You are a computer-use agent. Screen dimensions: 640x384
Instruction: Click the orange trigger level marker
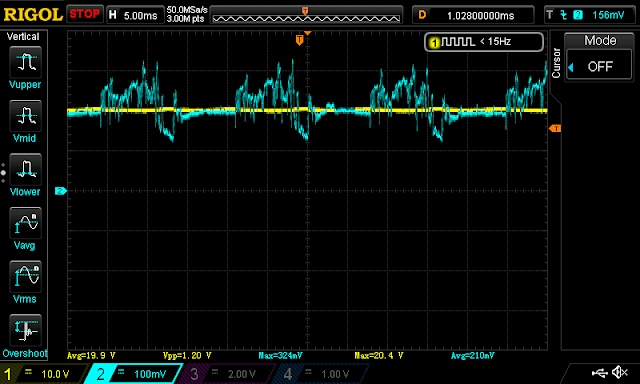click(x=555, y=129)
